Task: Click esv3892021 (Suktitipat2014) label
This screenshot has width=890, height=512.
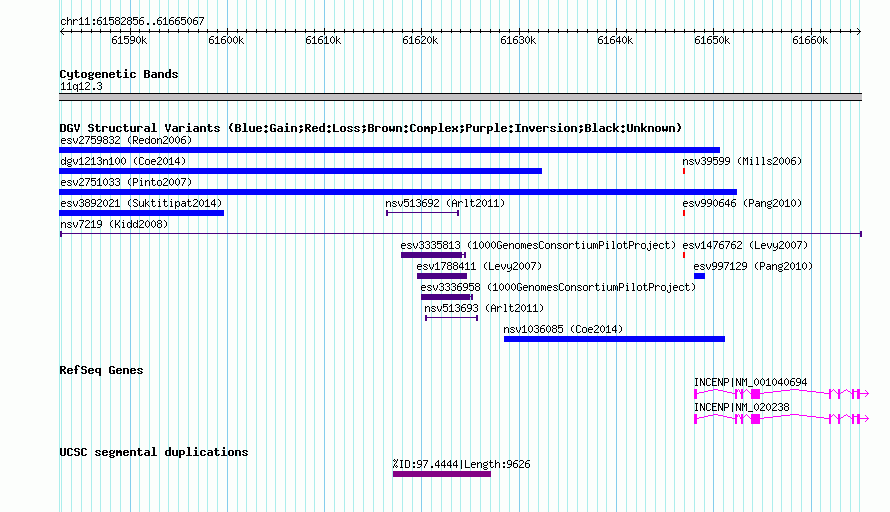Action: [141, 203]
